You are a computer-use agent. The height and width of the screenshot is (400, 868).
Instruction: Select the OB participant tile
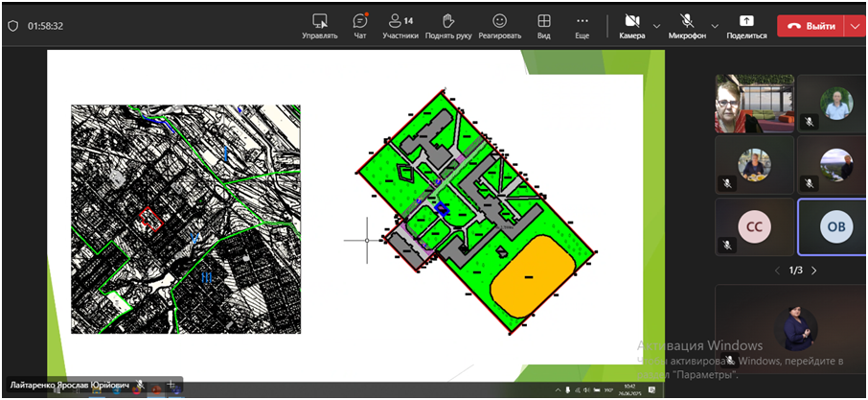[833, 226]
